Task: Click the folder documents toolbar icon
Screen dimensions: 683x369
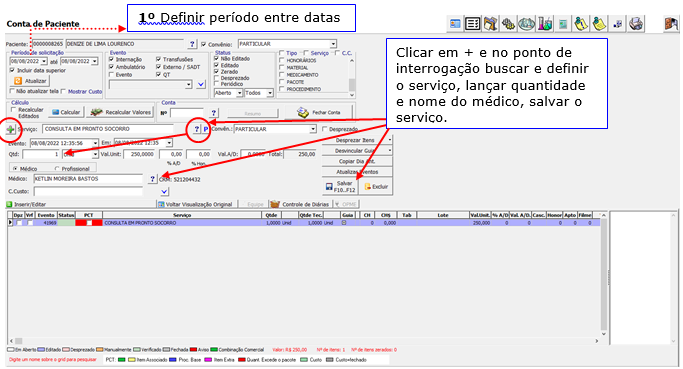Action: coord(490,24)
